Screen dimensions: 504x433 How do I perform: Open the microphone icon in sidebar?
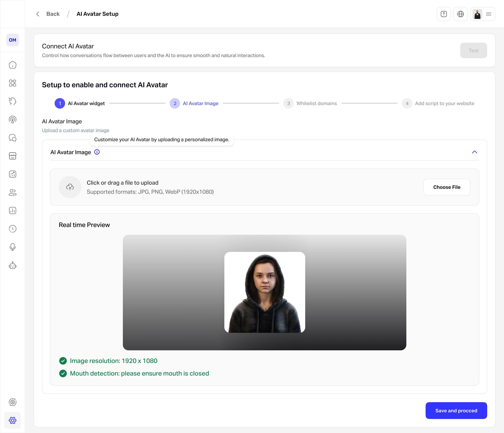pyautogui.click(x=13, y=247)
